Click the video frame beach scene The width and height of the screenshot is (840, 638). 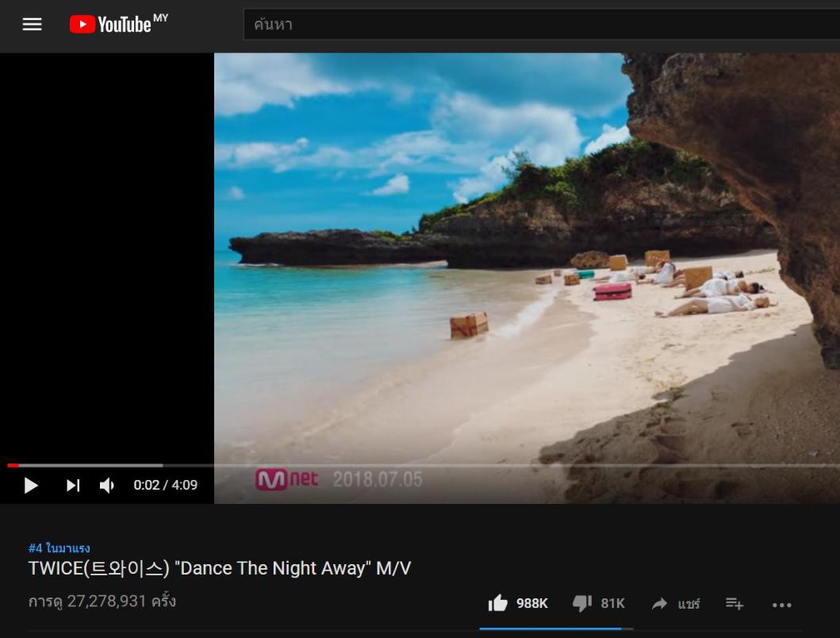[527, 257]
